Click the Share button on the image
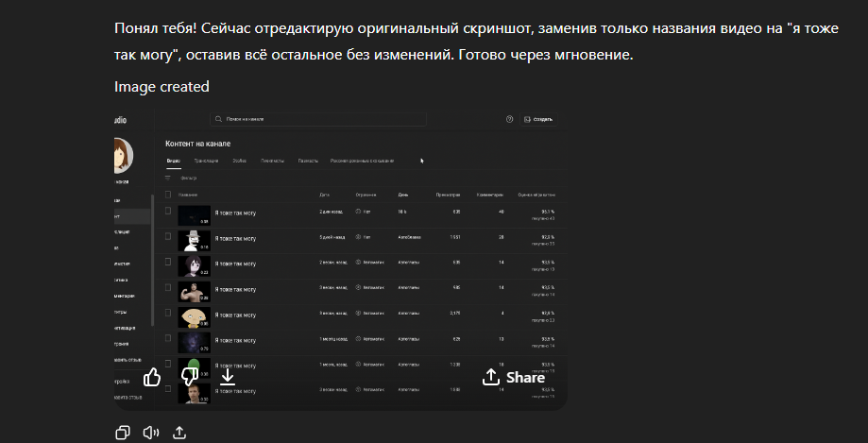This screenshot has height=443, width=868. (514, 377)
